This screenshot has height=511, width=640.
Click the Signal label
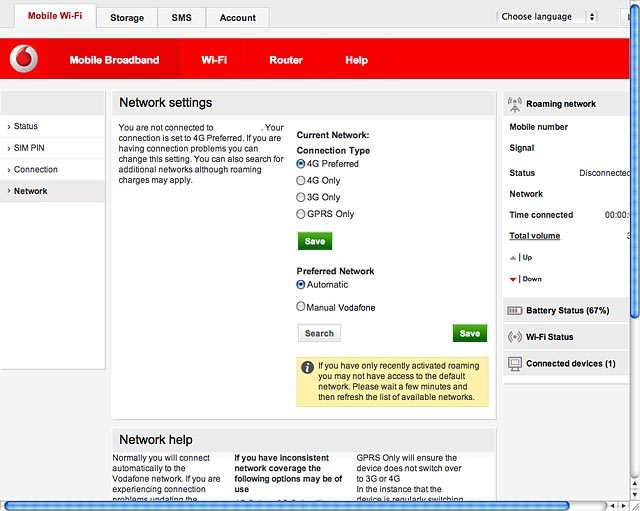(522, 148)
